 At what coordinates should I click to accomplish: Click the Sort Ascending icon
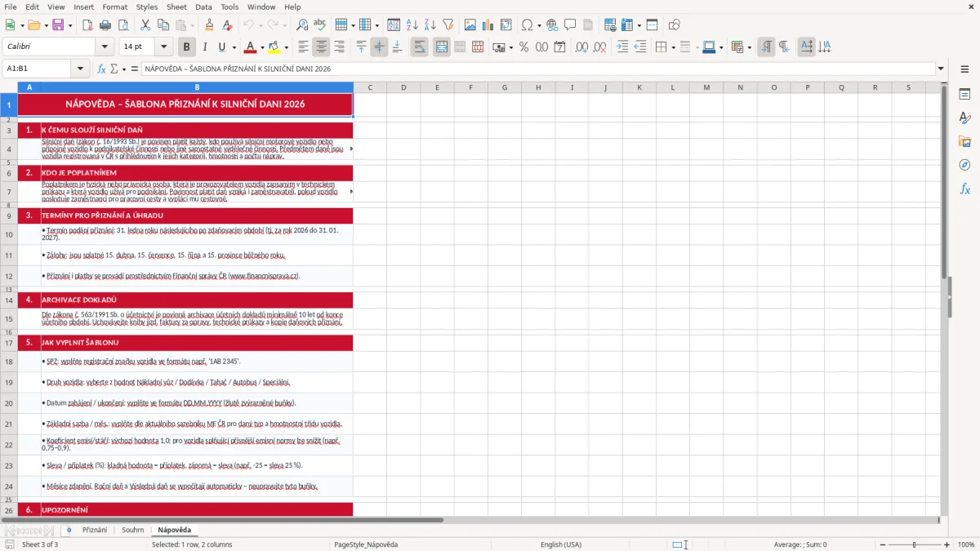coord(412,25)
